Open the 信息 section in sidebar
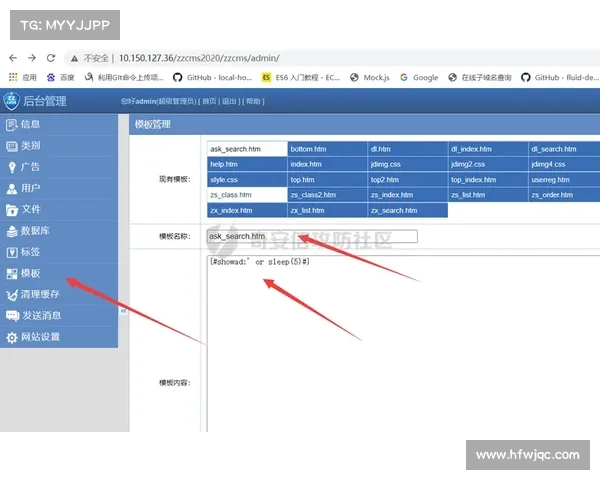 point(30,125)
